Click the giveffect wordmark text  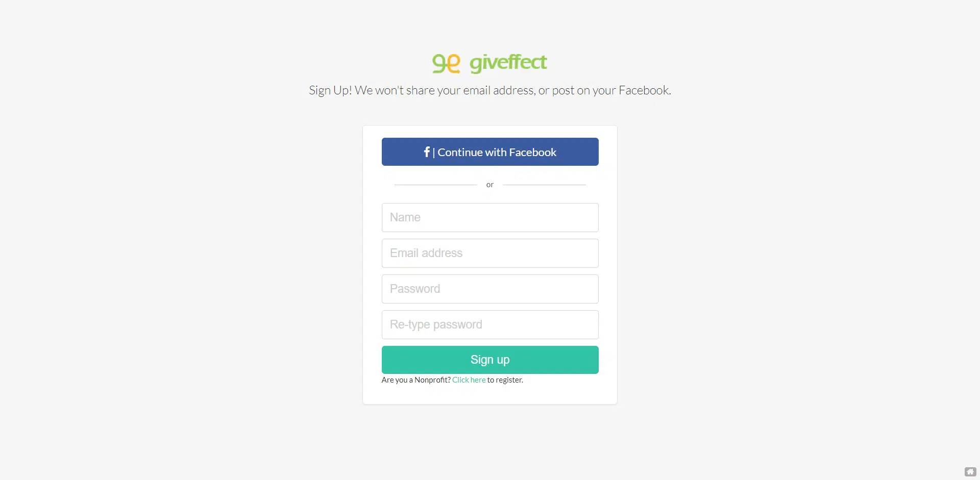click(508, 63)
